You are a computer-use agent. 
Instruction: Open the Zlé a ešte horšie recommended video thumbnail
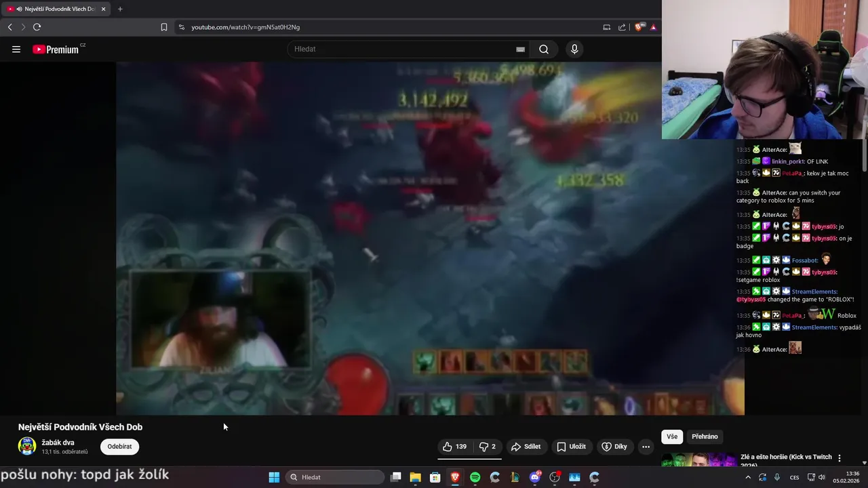[x=698, y=460]
